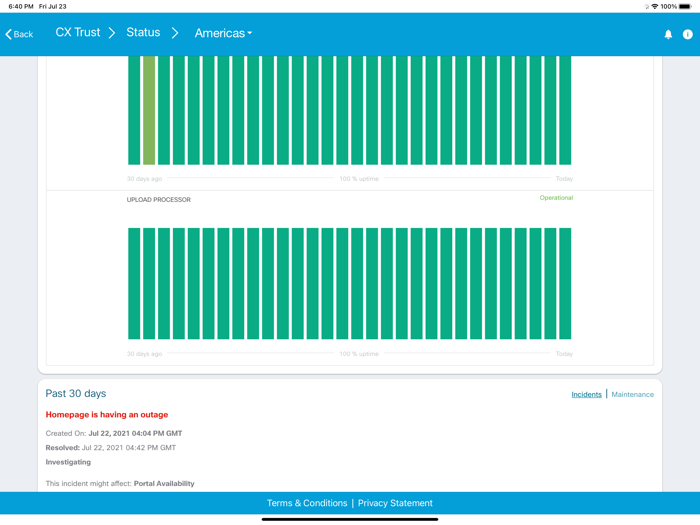Open the notifications bell icon
Screen dimensions: 700x525
[668, 34]
